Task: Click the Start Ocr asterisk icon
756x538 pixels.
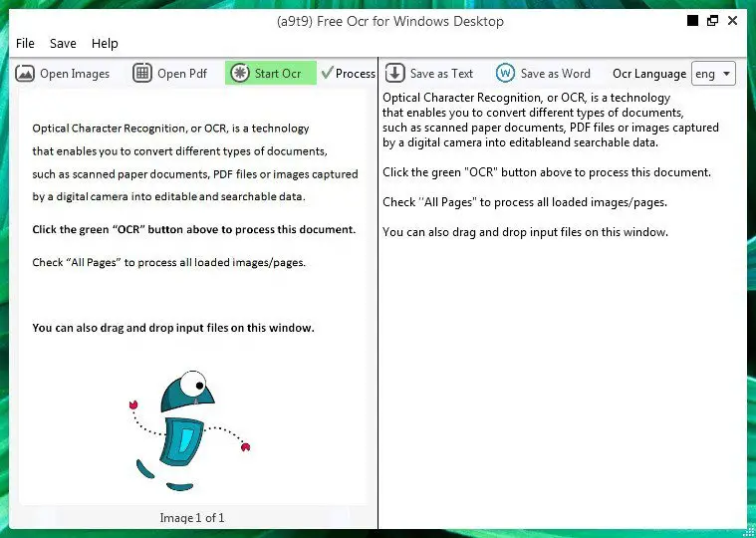Action: point(240,74)
